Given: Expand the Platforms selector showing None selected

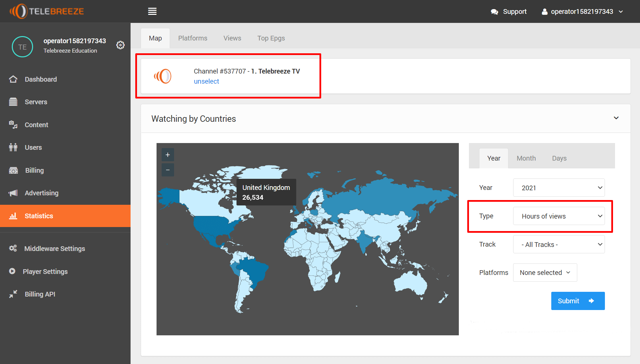Looking at the screenshot, I should [545, 272].
